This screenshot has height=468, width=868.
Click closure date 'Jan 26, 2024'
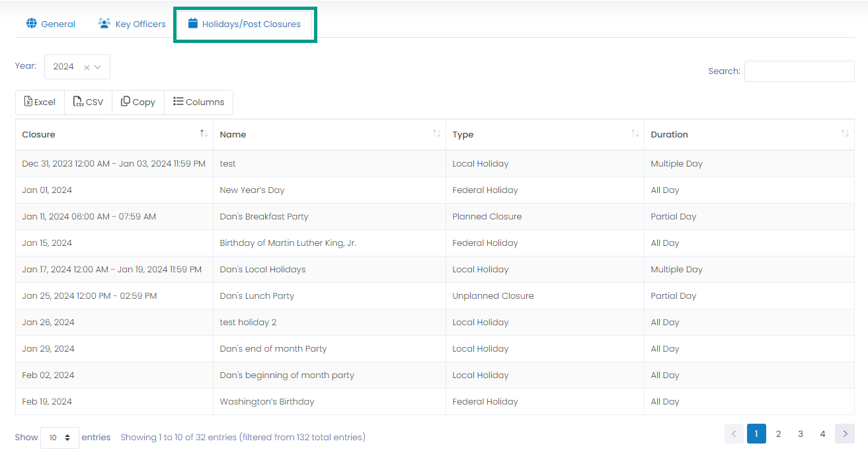coord(48,322)
